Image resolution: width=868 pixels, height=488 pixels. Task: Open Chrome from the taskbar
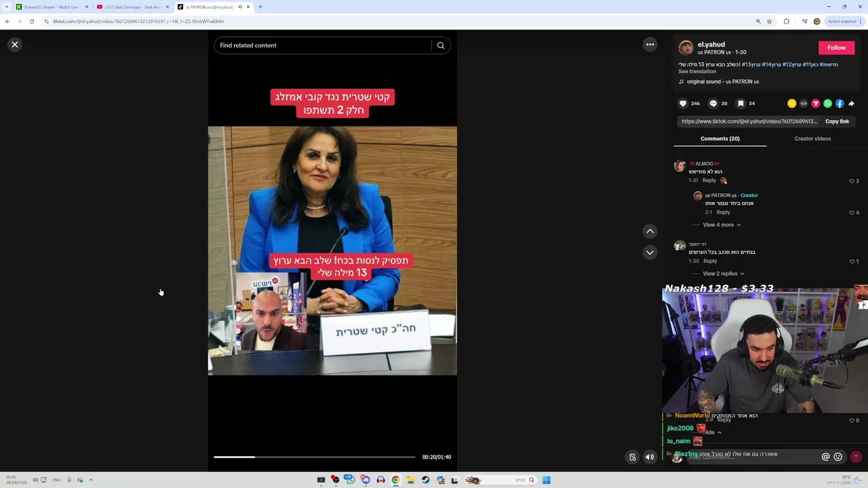pos(395,480)
